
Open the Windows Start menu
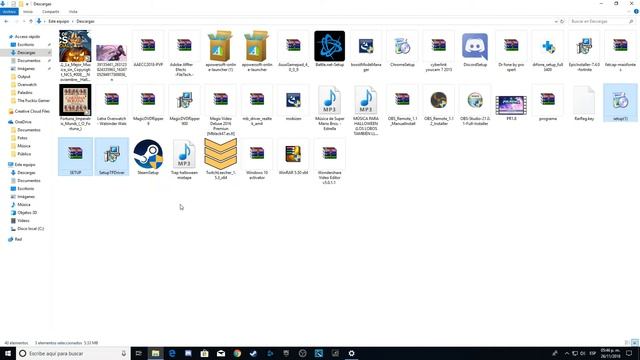[8, 353]
